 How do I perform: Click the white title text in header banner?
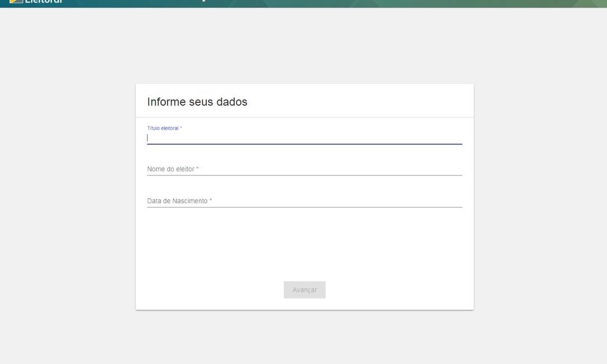point(203,1)
